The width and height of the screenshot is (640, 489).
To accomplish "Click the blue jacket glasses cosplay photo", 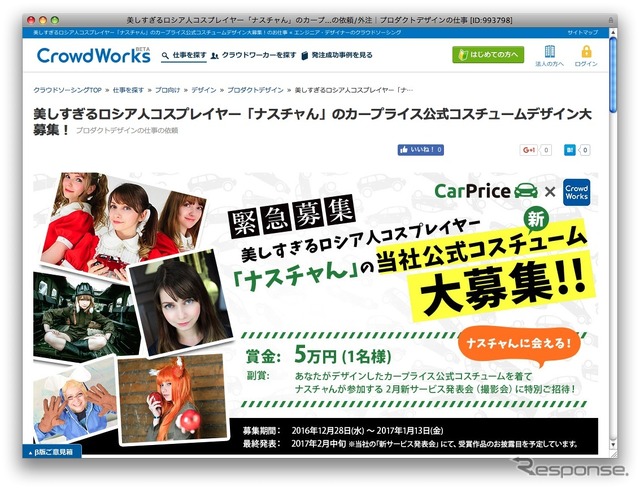I will 76,404.
